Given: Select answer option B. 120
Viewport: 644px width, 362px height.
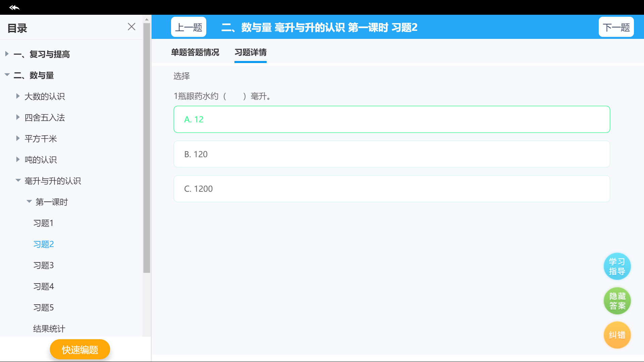Looking at the screenshot, I should [x=391, y=154].
